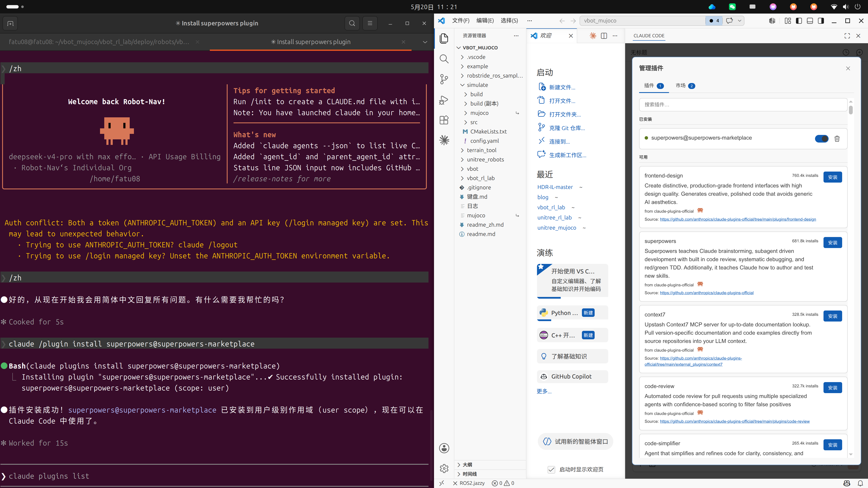Go back with the navigation arrow

tap(562, 21)
